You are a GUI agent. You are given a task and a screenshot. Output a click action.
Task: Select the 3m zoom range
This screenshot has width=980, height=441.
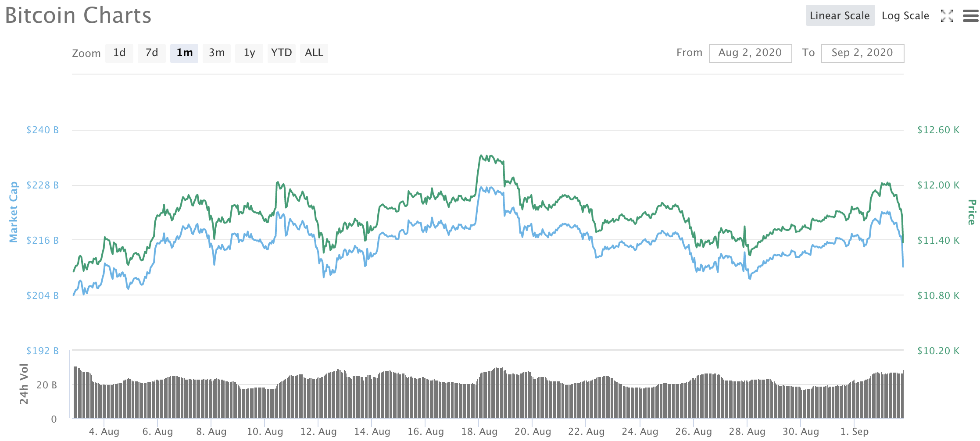click(x=217, y=53)
